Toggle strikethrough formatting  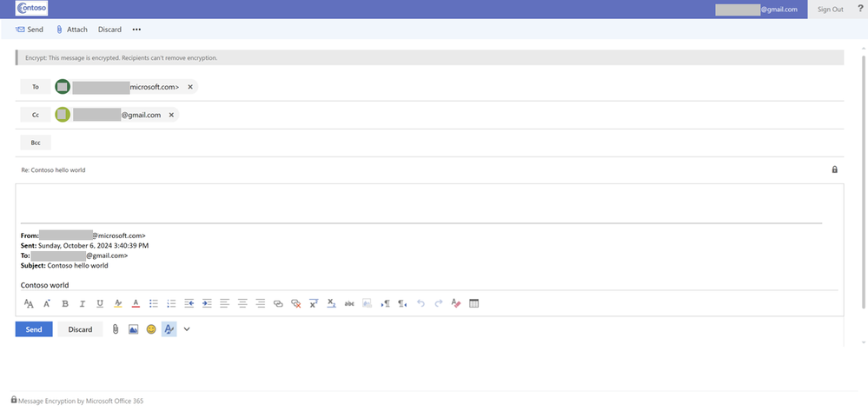pyautogui.click(x=349, y=303)
